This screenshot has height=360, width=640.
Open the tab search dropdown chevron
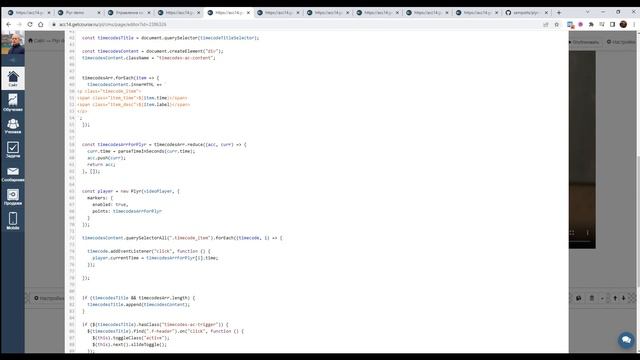587,12
